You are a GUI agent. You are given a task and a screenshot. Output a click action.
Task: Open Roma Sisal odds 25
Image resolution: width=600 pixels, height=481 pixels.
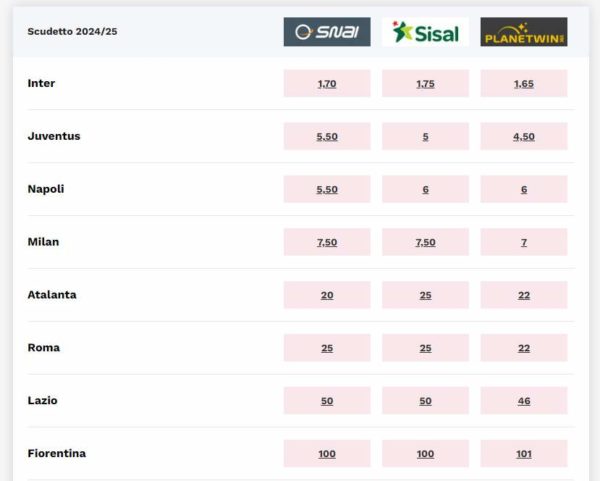pos(425,348)
